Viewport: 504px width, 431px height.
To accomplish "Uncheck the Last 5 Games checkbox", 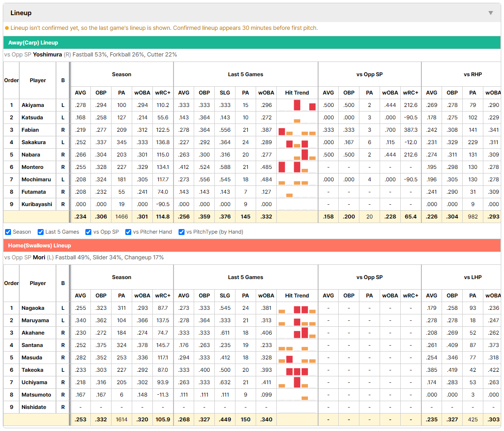I will point(40,232).
